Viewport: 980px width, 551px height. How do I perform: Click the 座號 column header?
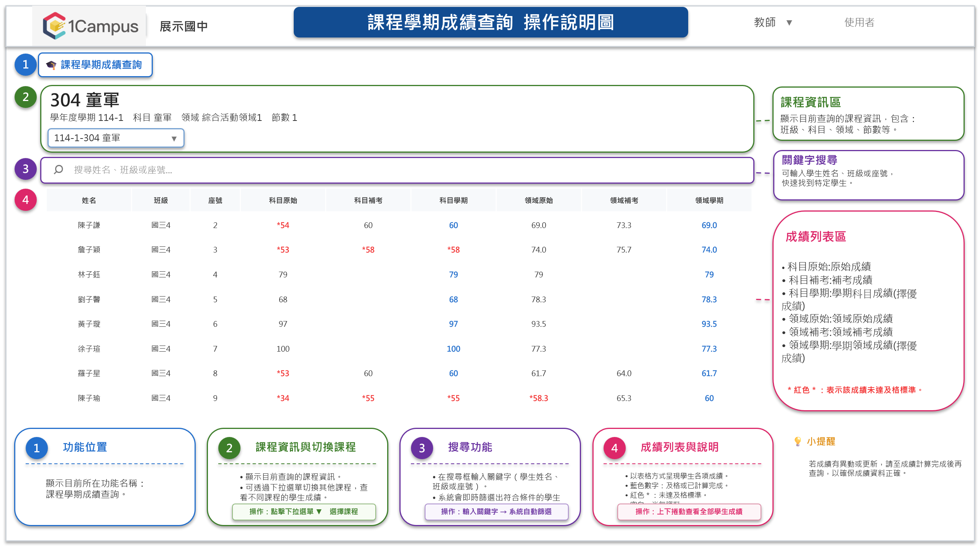[215, 200]
